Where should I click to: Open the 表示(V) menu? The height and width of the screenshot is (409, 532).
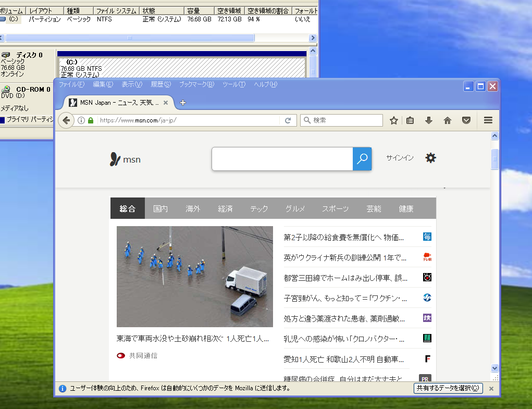tap(132, 84)
